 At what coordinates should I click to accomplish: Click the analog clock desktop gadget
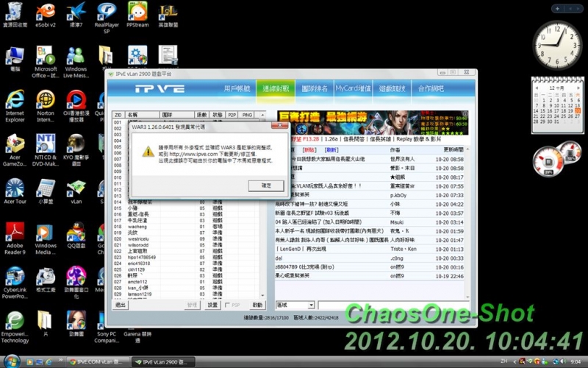click(x=557, y=45)
